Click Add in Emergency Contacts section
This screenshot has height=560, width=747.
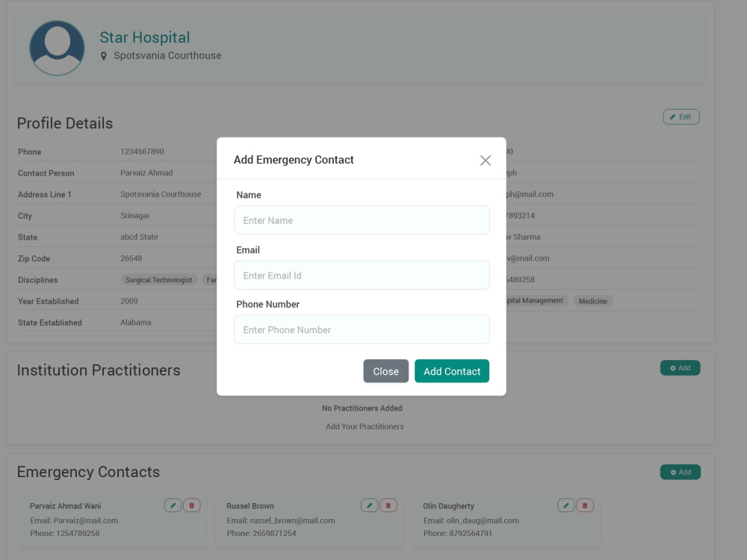[x=681, y=472]
